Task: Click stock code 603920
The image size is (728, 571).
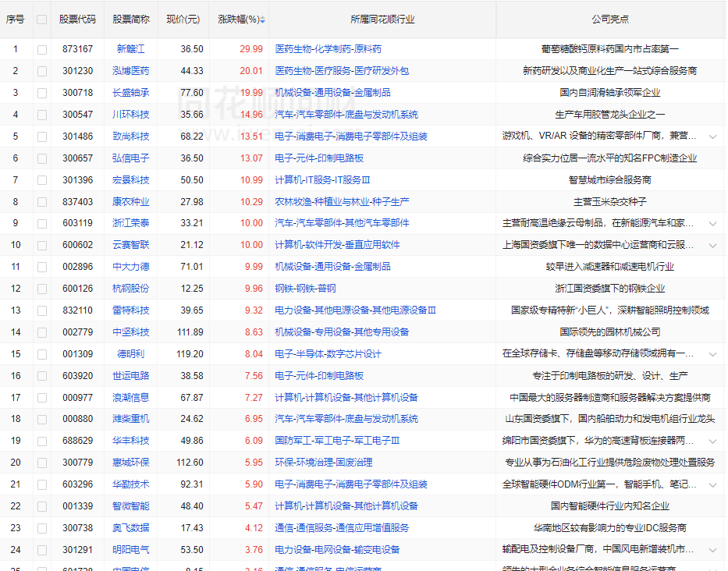Action: tap(77, 375)
